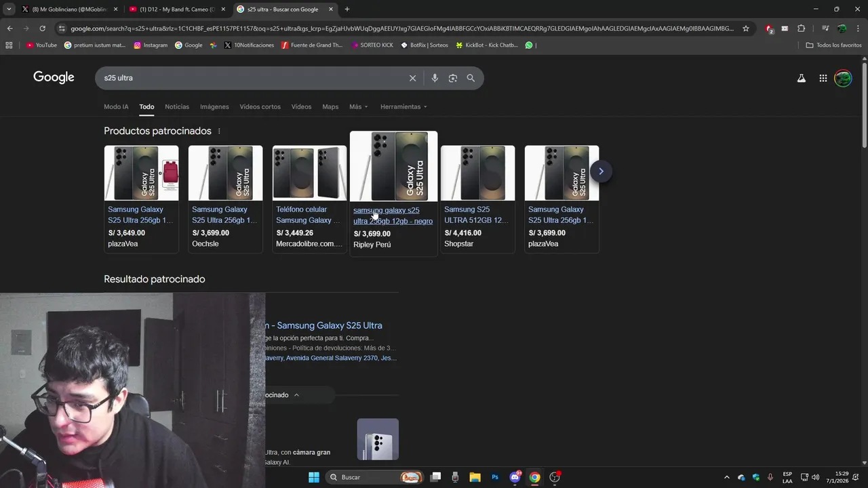This screenshot has width=868, height=488.
Task: Bookmark this page with the star
Action: click(x=746, y=28)
